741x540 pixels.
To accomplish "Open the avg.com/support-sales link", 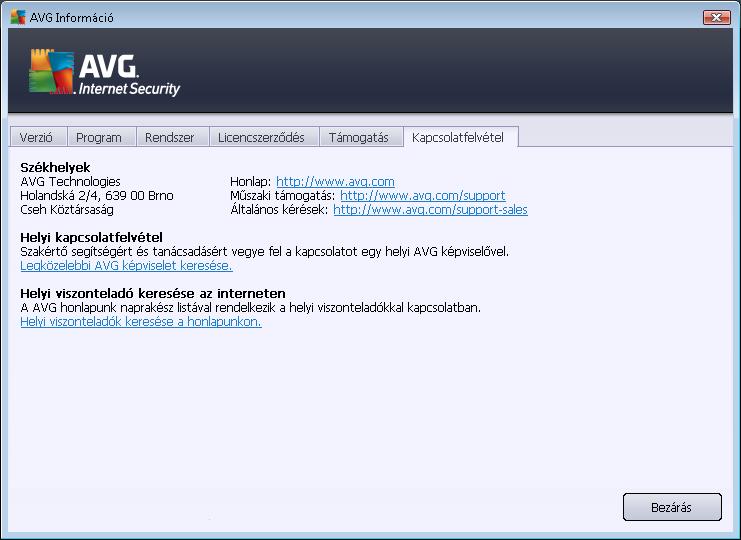I will pyautogui.click(x=430, y=210).
